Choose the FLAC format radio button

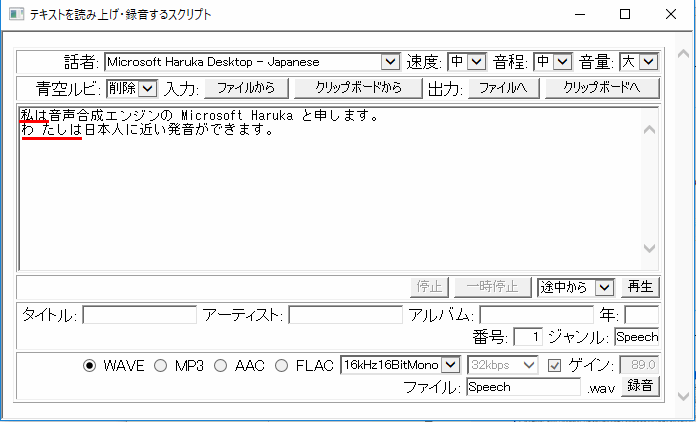(283, 365)
